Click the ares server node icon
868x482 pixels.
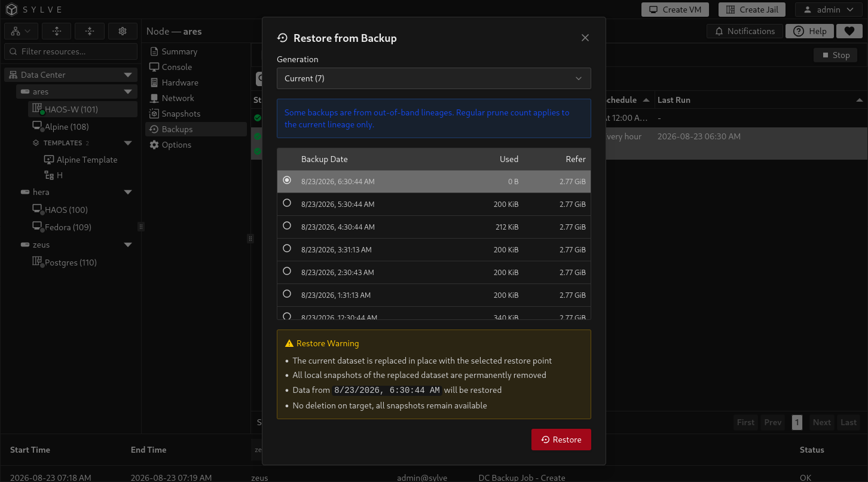tap(25, 91)
